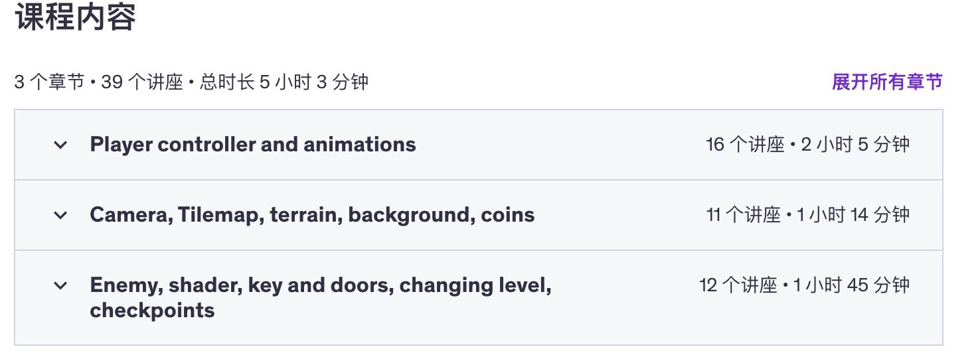Click the 1 小时 45 分钟 duration
This screenshot has height=361, width=980.
tap(851, 285)
